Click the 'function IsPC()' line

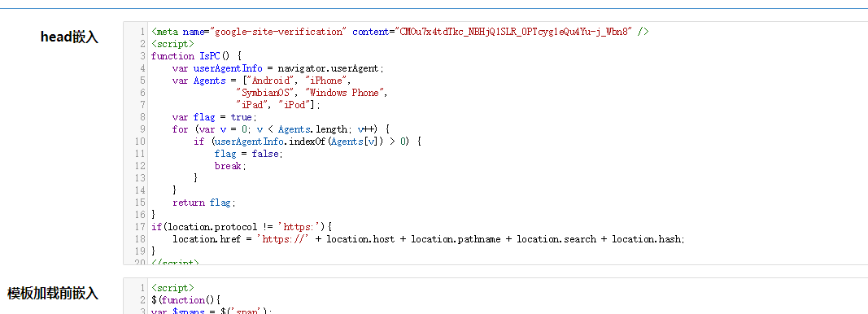tap(197, 56)
